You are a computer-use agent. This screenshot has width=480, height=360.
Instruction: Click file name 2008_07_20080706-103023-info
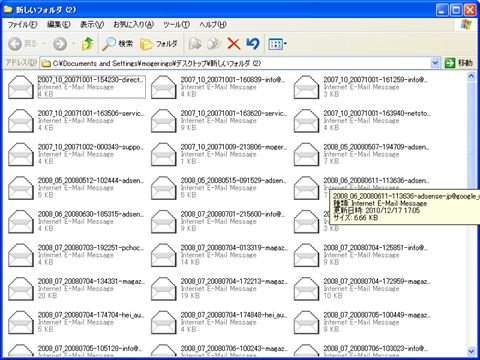click(375, 349)
